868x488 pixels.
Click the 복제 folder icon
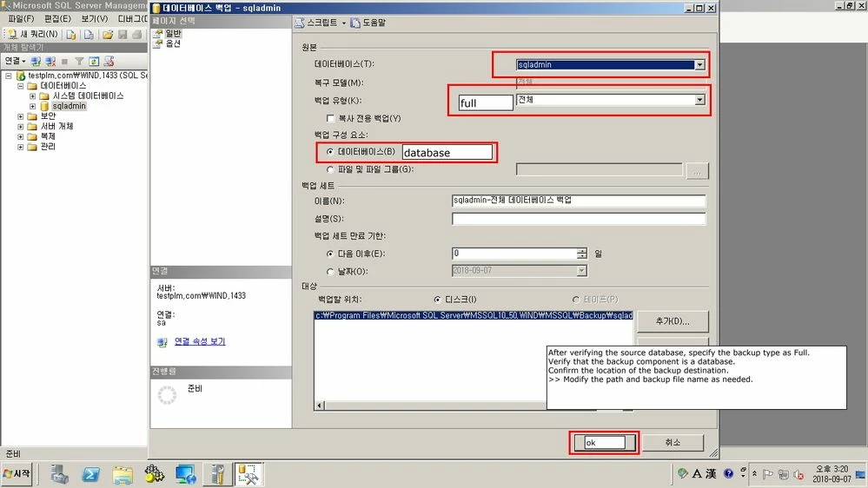pyautogui.click(x=32, y=136)
